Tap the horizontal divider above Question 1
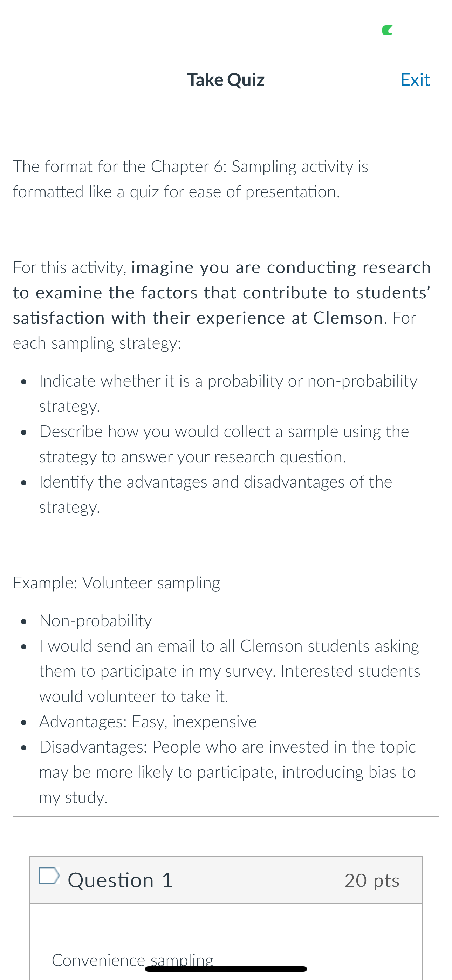Screen dimensions: 452x980 click(226, 816)
